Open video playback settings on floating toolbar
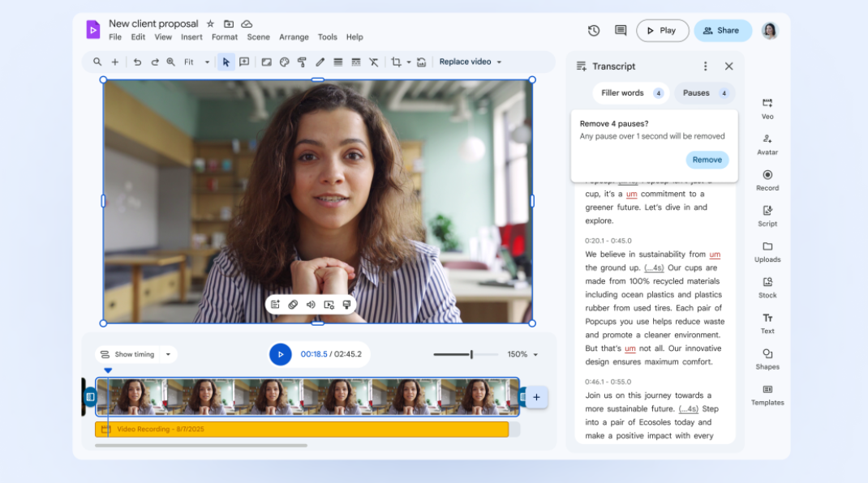The image size is (868, 483). (x=329, y=305)
